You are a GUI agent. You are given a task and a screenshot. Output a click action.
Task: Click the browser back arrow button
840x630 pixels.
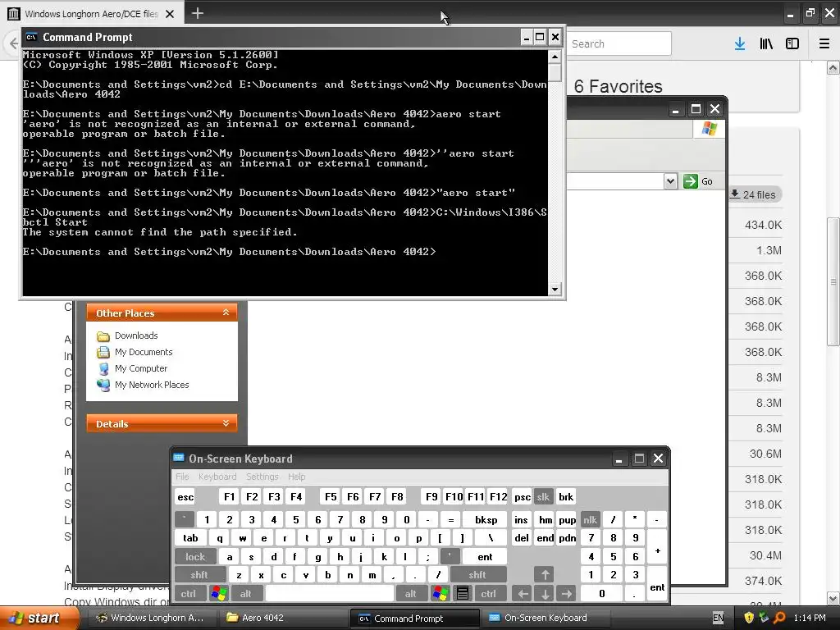tap(13, 44)
